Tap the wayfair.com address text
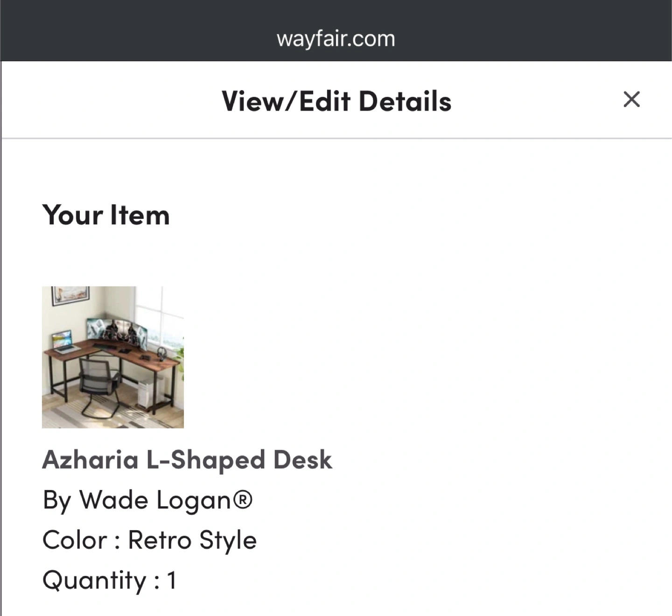This screenshot has height=616, width=672. [336, 39]
